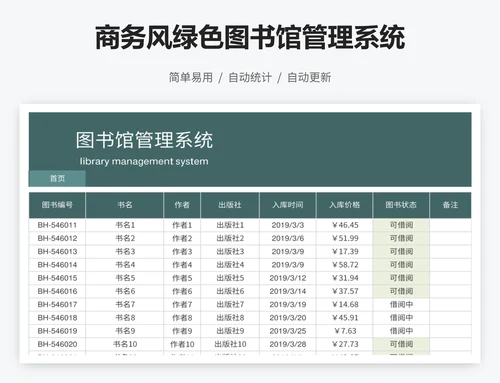The height and width of the screenshot is (383, 500).
Task: Select the price ¥31.94
Action: [345, 278]
